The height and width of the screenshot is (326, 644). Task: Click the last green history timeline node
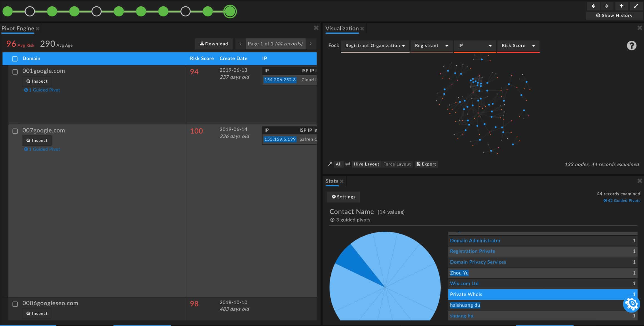click(x=230, y=11)
